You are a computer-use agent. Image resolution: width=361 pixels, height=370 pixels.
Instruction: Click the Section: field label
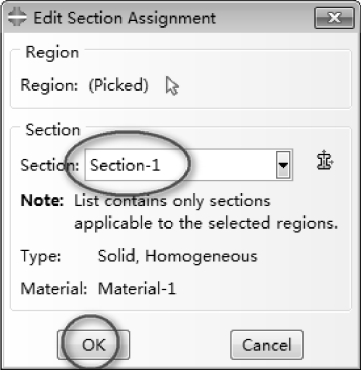coord(50,165)
